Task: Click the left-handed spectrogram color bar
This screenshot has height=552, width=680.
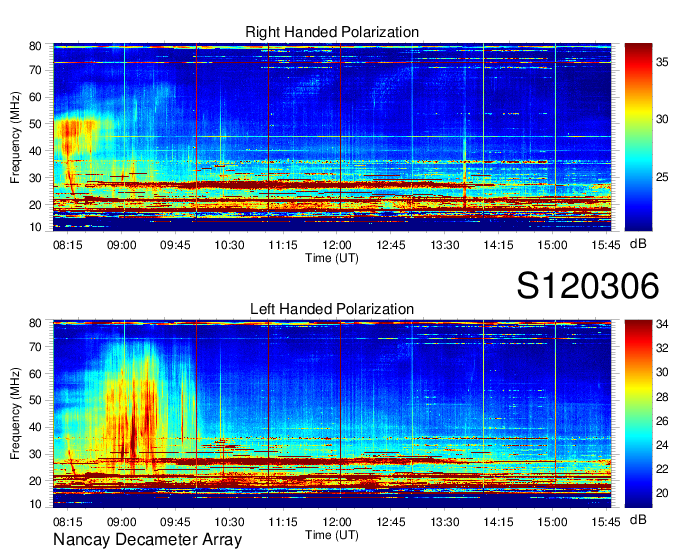Action: click(638, 414)
